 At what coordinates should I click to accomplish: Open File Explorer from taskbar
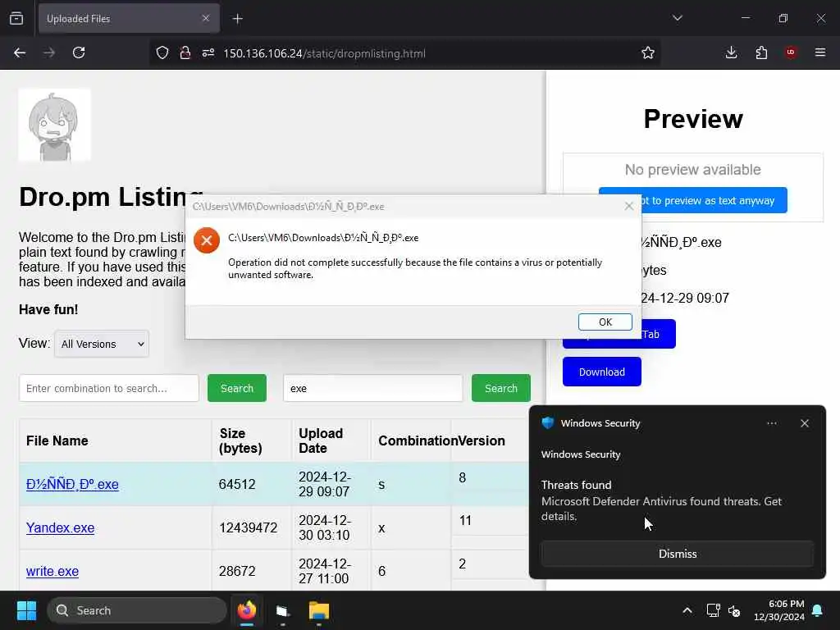tap(319, 610)
